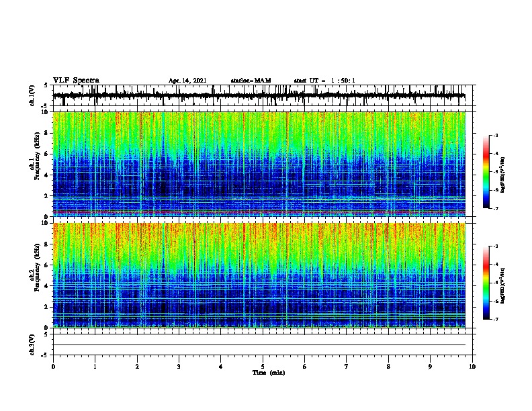Screen dimensions: 532x411
Task: Click the ch.1 color bar log(PSD) unit label
Action: click(x=503, y=175)
